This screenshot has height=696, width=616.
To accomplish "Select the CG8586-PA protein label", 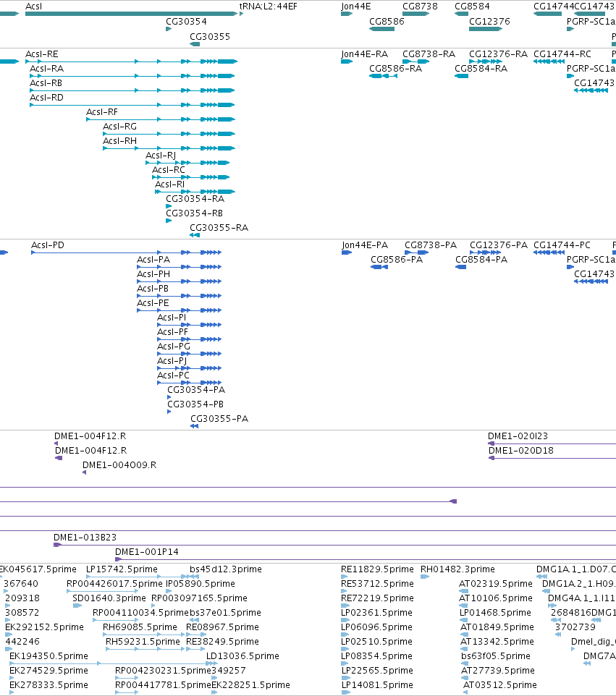I will 397,260.
